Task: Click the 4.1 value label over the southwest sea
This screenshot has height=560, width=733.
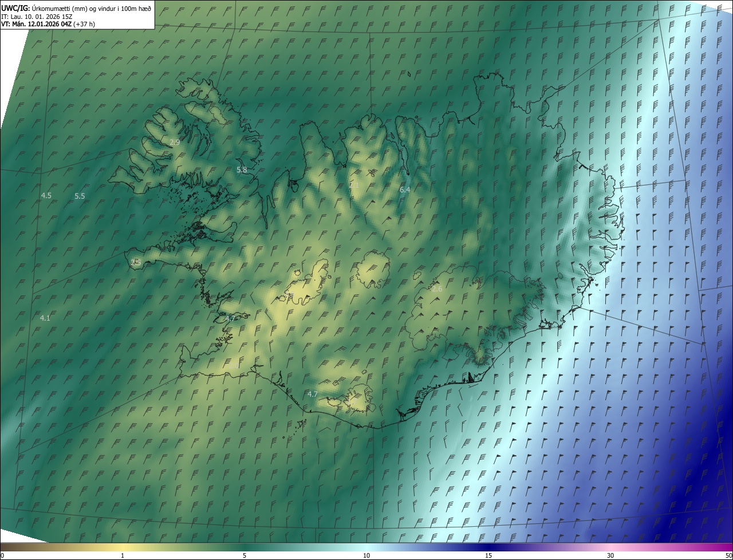Action: point(45,318)
